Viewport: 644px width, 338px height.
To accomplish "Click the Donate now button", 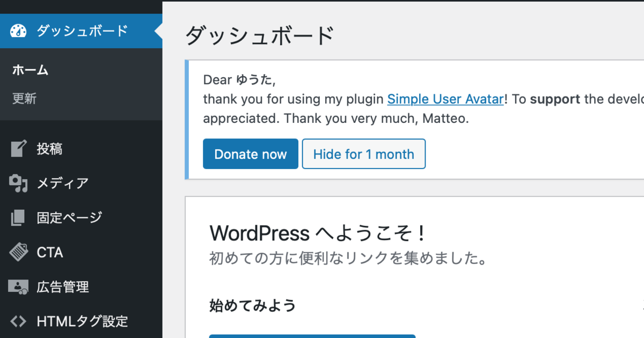I will pos(251,154).
